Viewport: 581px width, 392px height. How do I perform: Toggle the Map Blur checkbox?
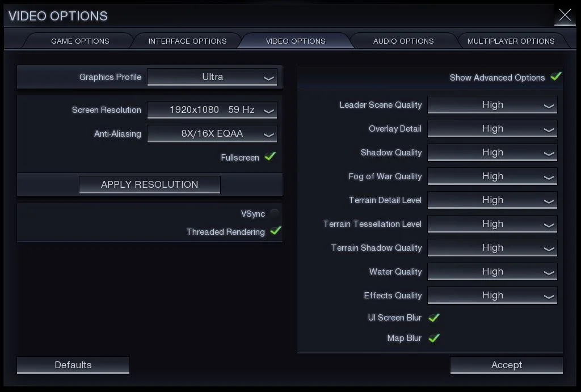tap(434, 338)
